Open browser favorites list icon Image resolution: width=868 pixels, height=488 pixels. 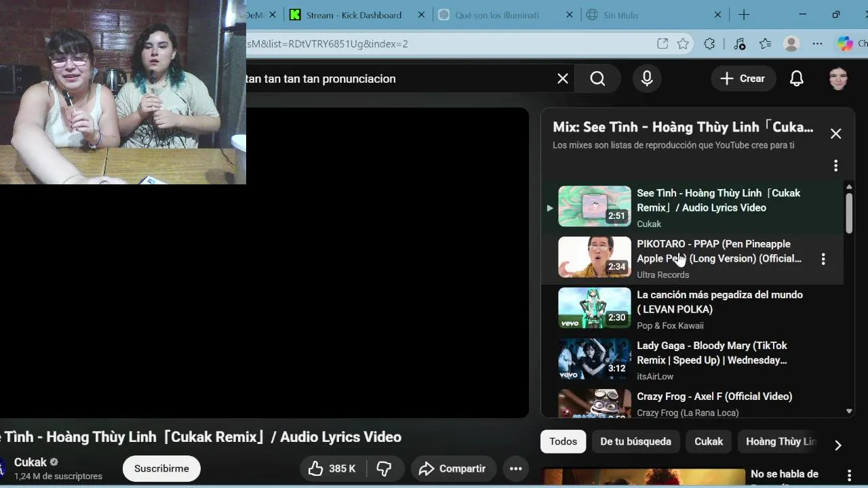(x=766, y=44)
